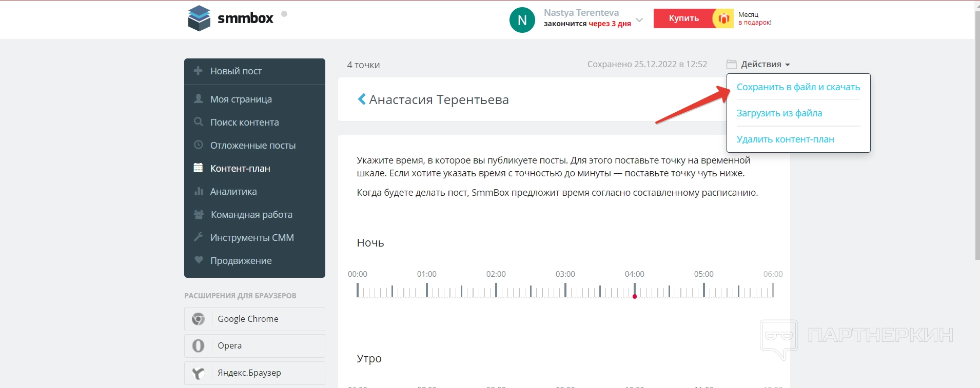This screenshot has width=980, height=388.
Task: Click the Google Chrome browser icon
Action: pos(198,319)
